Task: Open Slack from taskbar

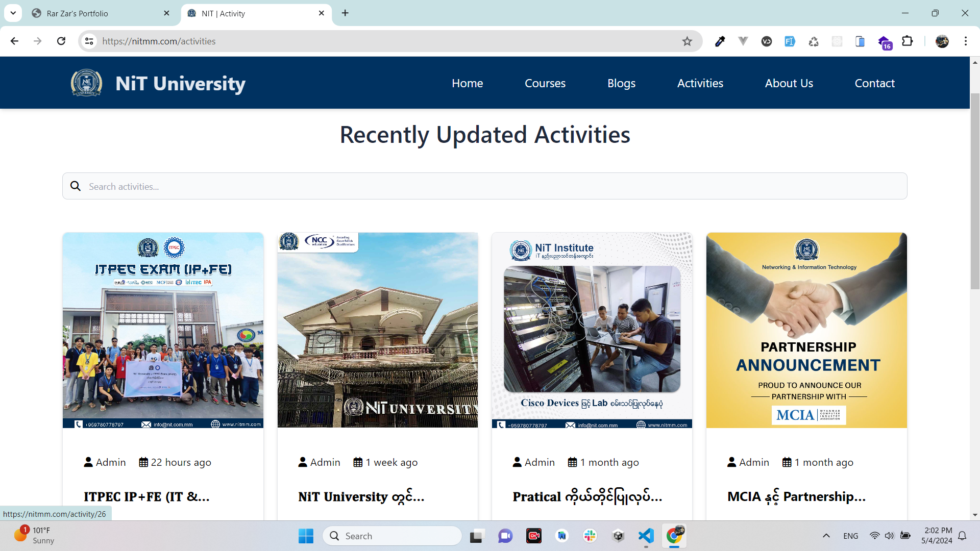Action: pos(590,536)
